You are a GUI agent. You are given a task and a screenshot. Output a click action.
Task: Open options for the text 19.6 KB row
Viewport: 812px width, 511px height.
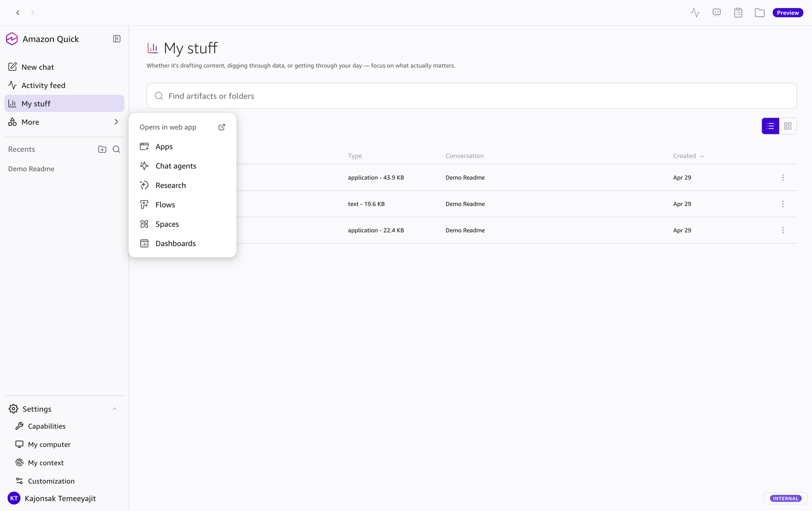tap(783, 204)
